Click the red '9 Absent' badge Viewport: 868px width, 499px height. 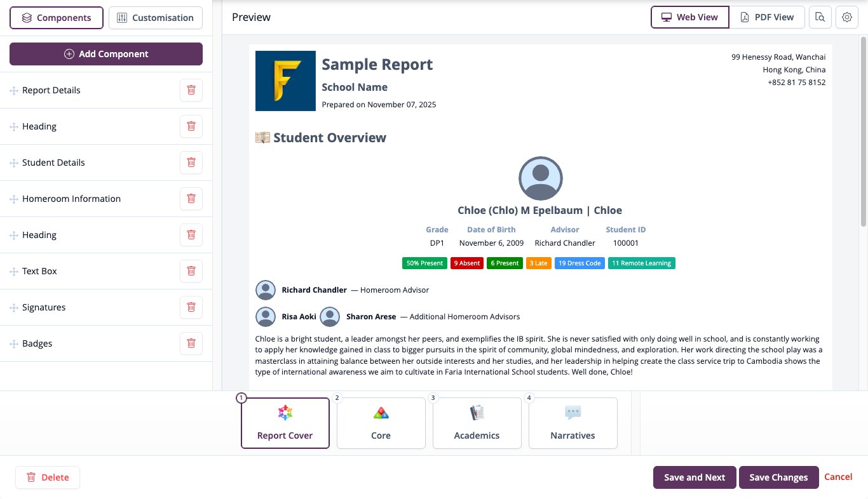point(466,263)
